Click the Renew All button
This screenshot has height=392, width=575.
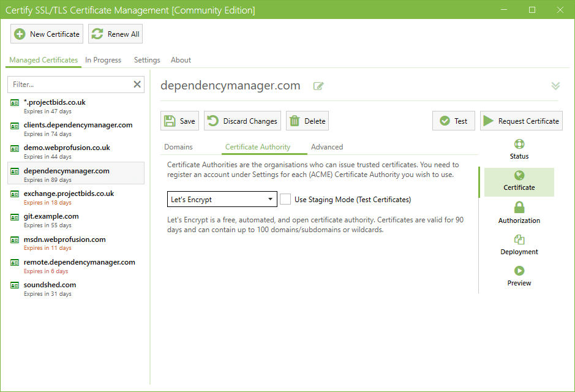coord(116,34)
